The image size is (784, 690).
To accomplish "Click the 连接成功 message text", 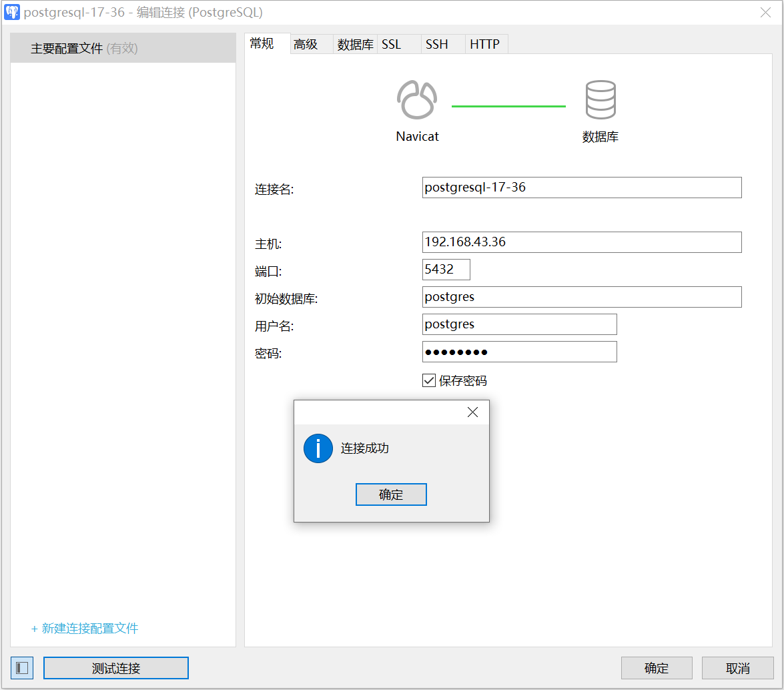I will (x=365, y=448).
